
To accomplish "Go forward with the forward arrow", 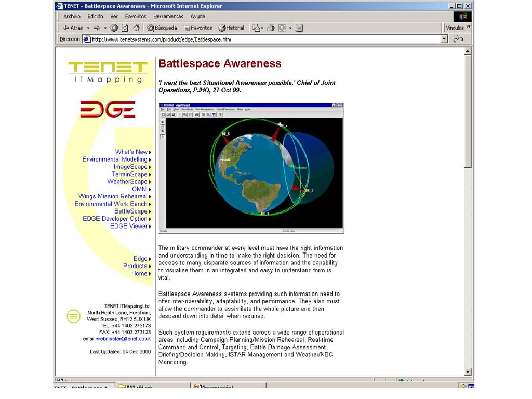I will [97, 28].
